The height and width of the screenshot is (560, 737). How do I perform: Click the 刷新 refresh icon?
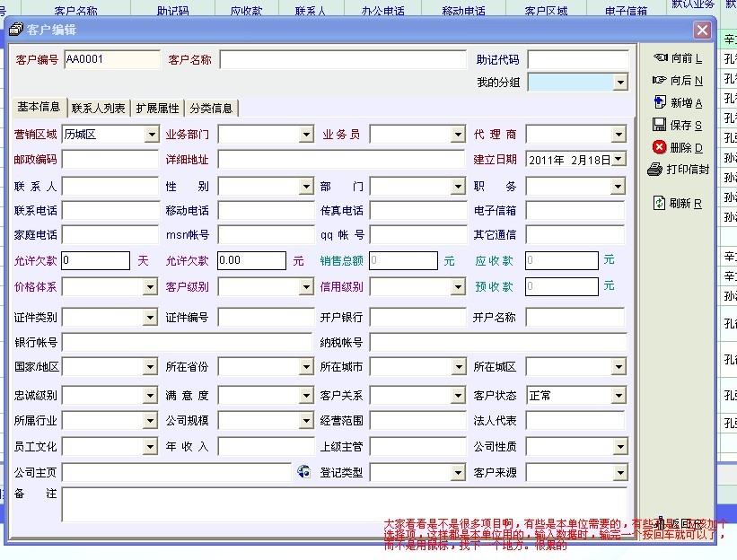(x=660, y=204)
